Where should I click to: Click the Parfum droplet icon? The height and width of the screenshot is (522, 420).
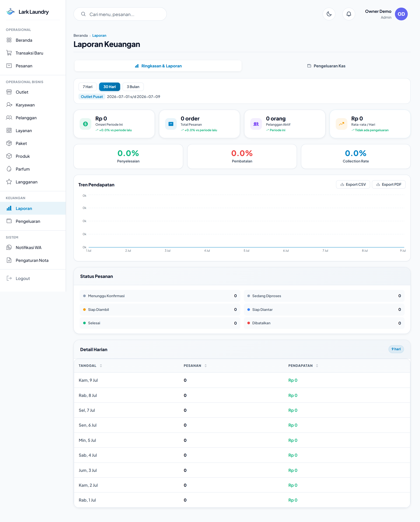pyautogui.click(x=9, y=169)
